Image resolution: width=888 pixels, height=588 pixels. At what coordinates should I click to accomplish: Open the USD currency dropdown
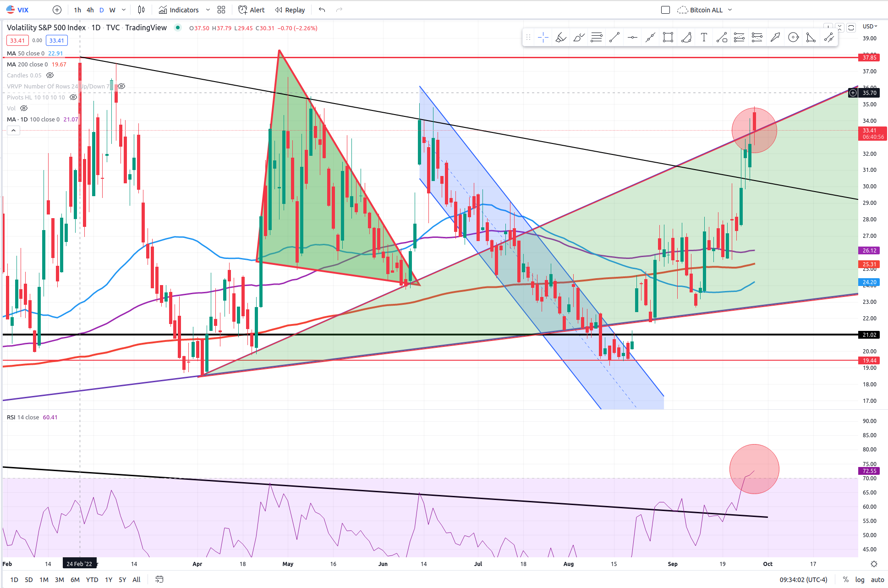(x=870, y=27)
